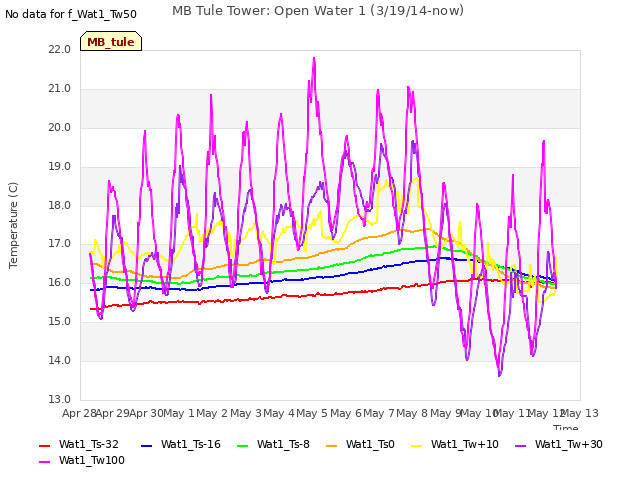Click the 21.0 y-axis tick label
The height and width of the screenshot is (480, 640).
tap(60, 89)
